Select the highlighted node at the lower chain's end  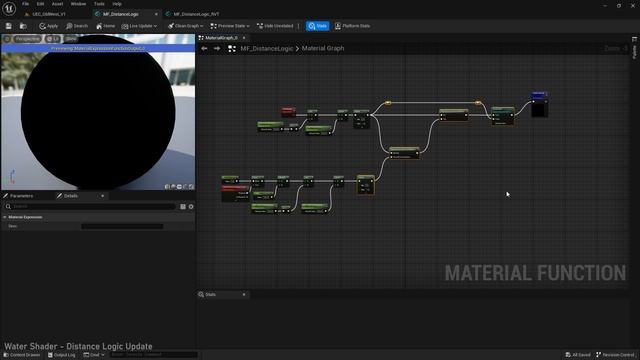tap(365, 185)
